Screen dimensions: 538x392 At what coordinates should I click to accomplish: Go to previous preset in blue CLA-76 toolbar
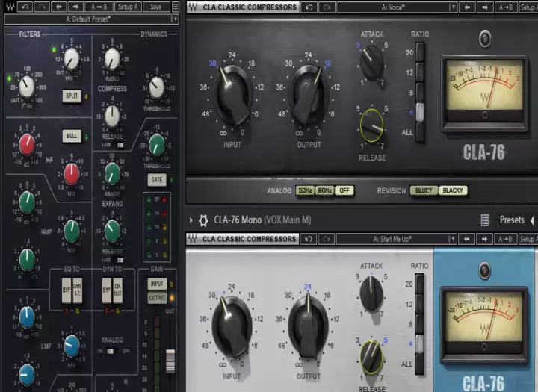pyautogui.click(x=466, y=239)
